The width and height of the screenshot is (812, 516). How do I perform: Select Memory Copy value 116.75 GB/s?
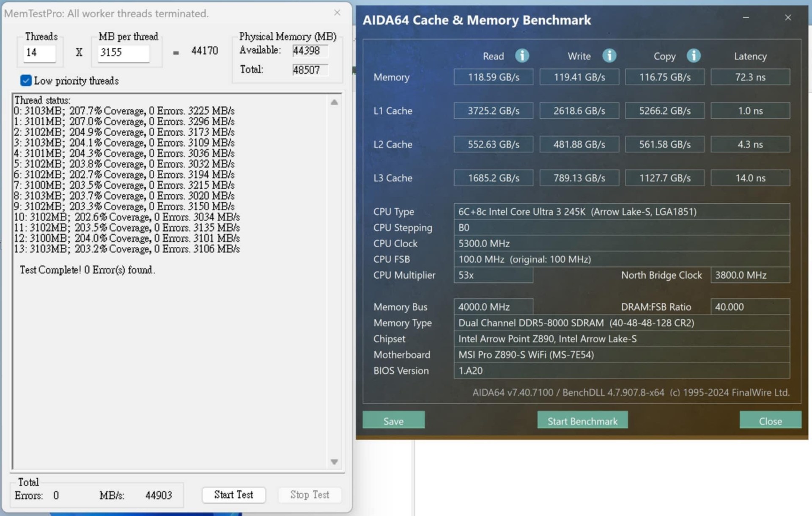point(664,77)
